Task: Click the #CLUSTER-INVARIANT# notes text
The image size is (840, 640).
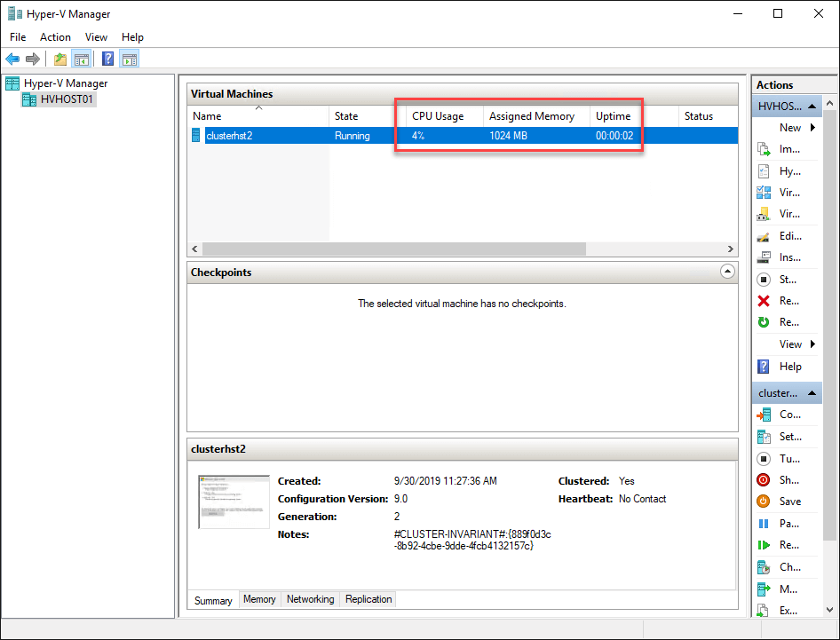Action: point(472,540)
